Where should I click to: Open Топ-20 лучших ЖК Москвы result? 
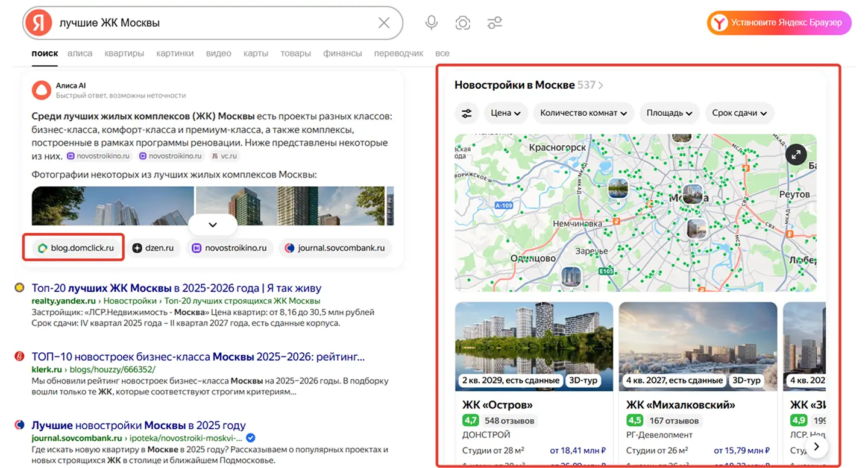[x=177, y=288]
